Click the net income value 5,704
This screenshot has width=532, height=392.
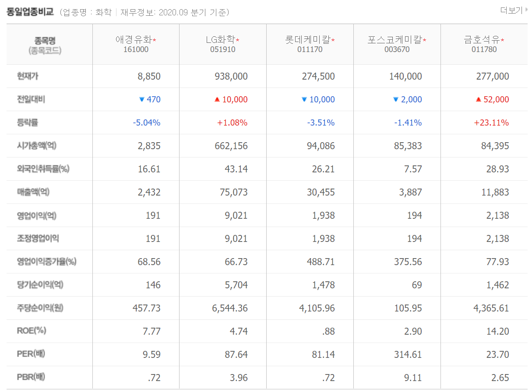tap(236, 285)
